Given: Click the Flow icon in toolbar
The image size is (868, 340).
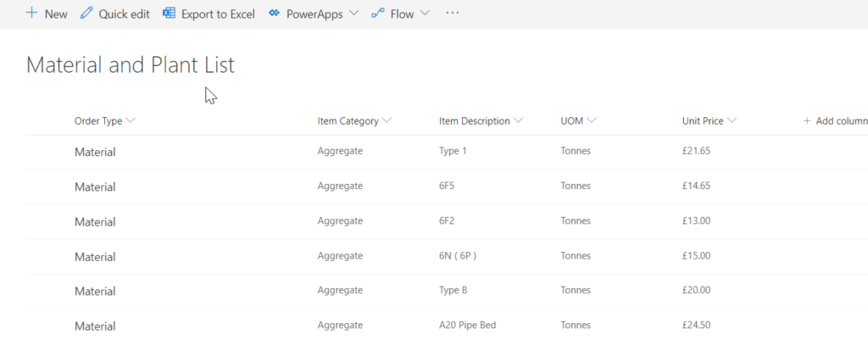Looking at the screenshot, I should coord(377,14).
